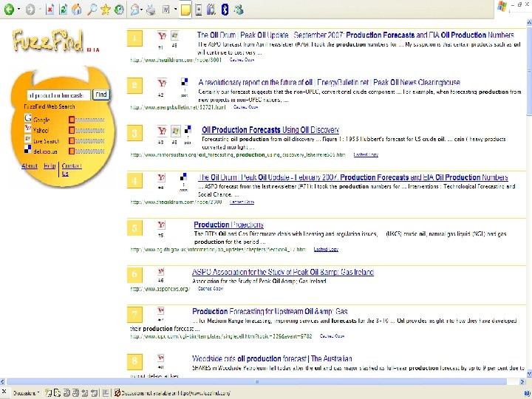
Task: Click Live Search icon on result 3
Action: pyautogui.click(x=175, y=131)
